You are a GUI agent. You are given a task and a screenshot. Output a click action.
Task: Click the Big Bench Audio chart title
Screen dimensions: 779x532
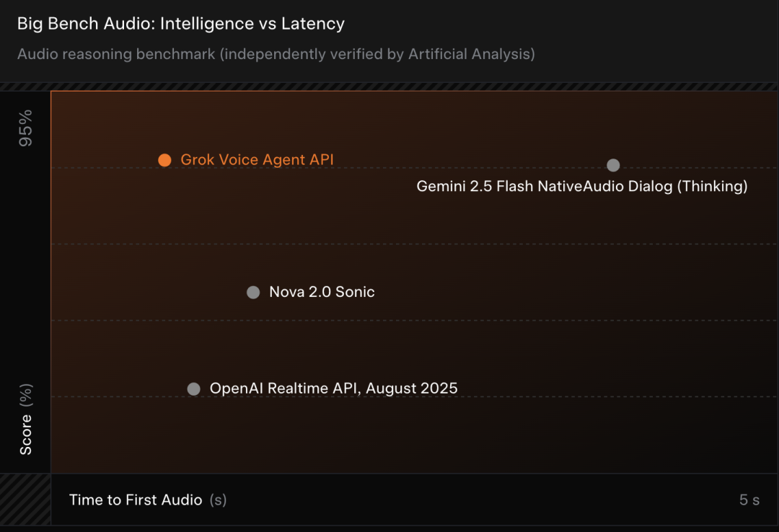(180, 24)
